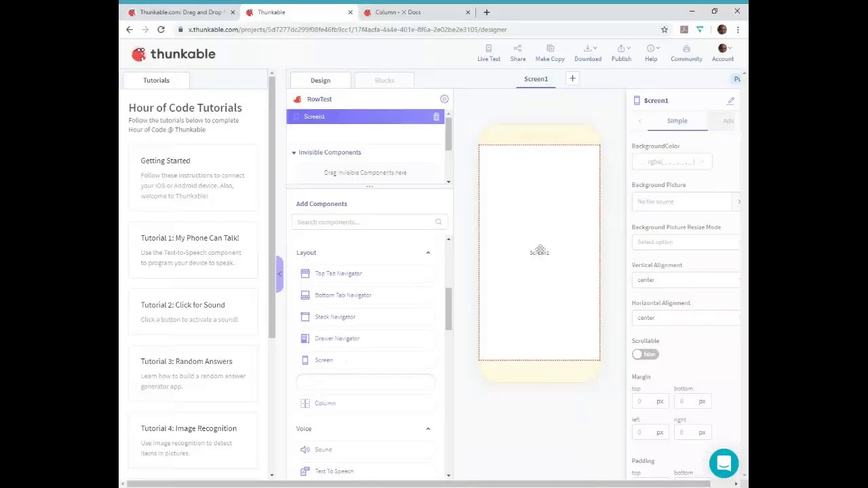Select the Simple properties tab
Image resolution: width=868 pixels, height=488 pixels.
[677, 121]
